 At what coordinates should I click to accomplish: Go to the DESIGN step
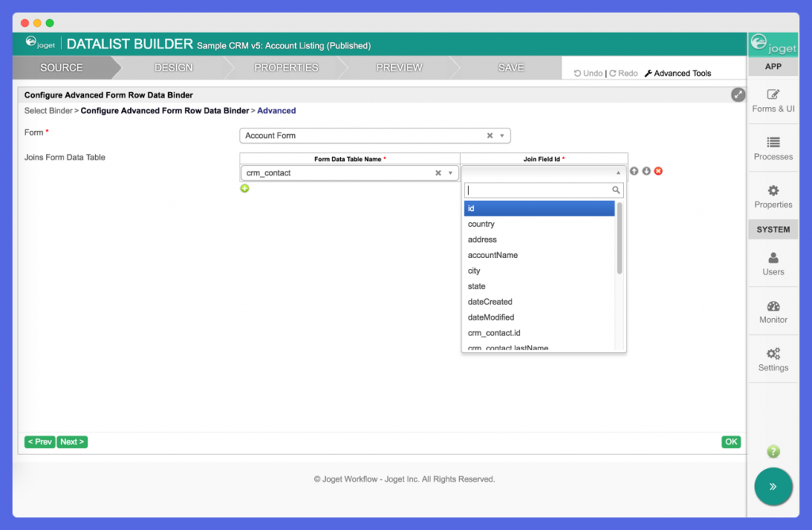174,68
